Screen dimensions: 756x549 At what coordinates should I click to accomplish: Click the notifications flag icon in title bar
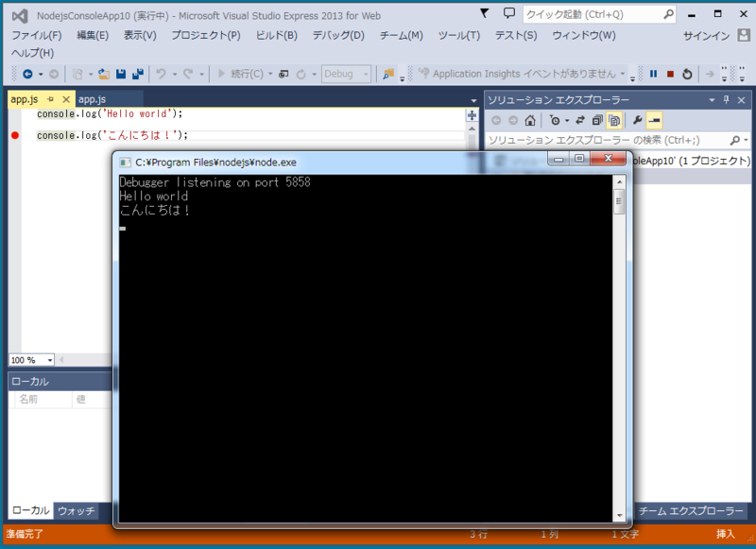click(485, 13)
